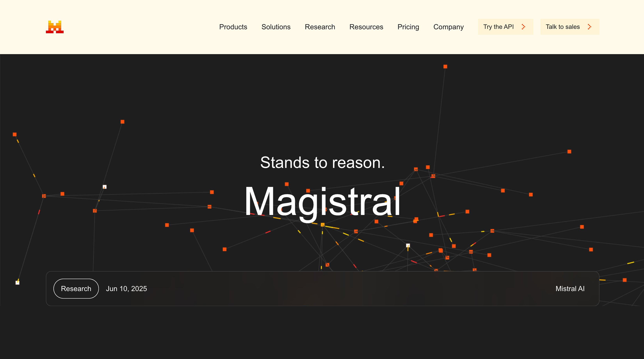Screen dimensions: 644x359
Task: Click the Try the API button
Action: 505,27
